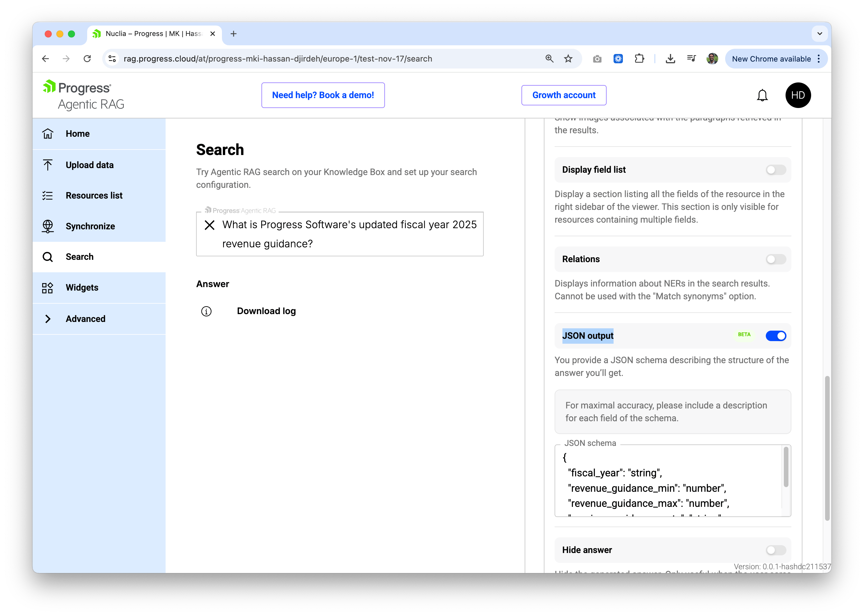The width and height of the screenshot is (864, 616).
Task: Click the Hide answer label
Action: pyautogui.click(x=587, y=550)
